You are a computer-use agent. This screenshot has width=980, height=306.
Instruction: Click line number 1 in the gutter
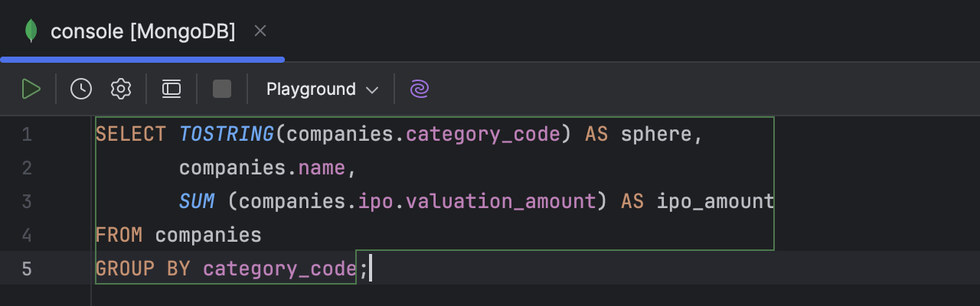click(27, 135)
